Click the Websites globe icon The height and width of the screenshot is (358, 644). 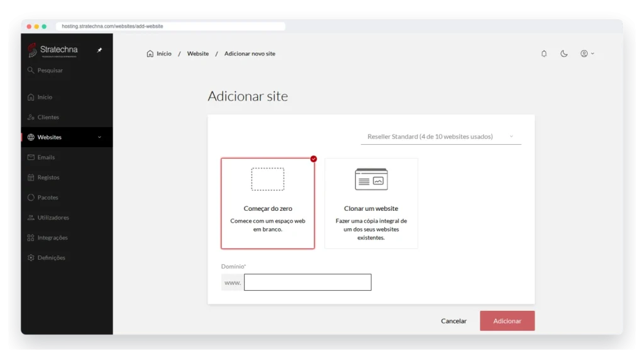coord(31,137)
